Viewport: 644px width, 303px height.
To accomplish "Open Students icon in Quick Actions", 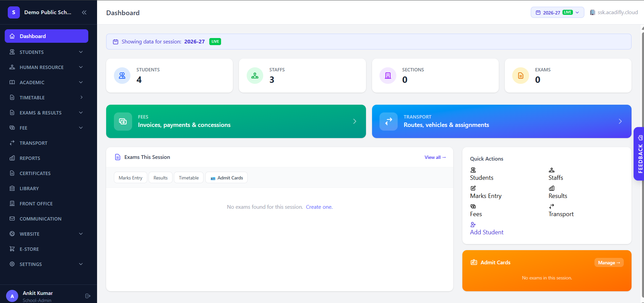I will point(473,170).
